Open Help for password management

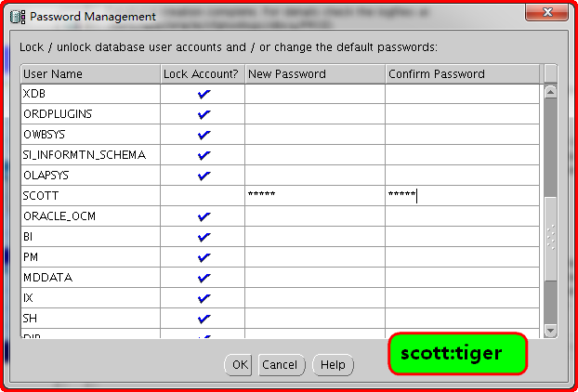point(332,365)
